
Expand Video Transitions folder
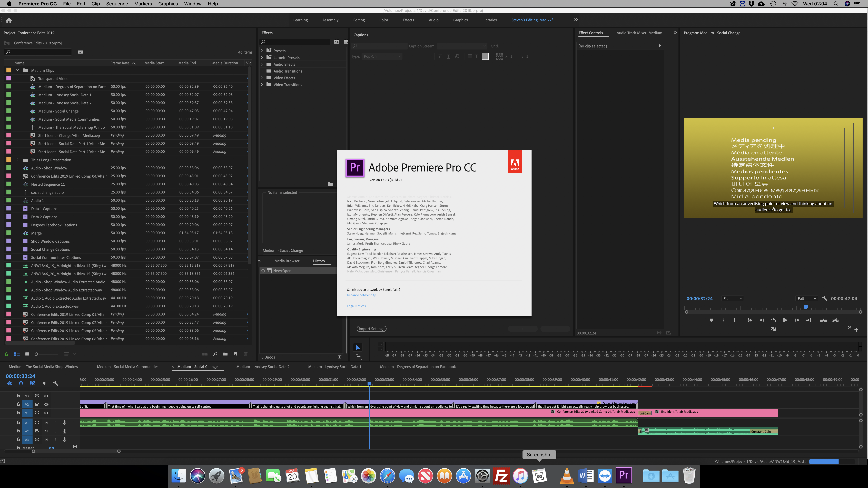tap(262, 85)
